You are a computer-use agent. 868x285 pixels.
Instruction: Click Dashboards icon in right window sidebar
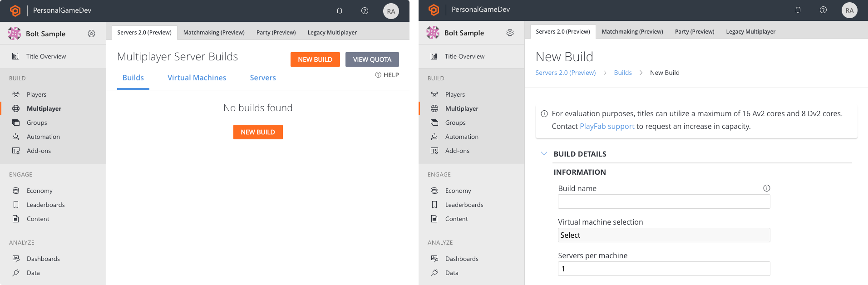tap(434, 259)
